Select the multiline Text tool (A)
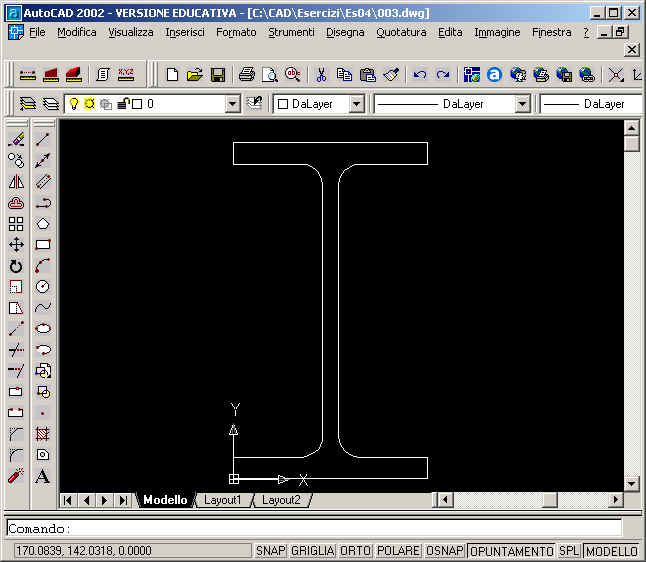The image size is (646, 562). pos(43,476)
